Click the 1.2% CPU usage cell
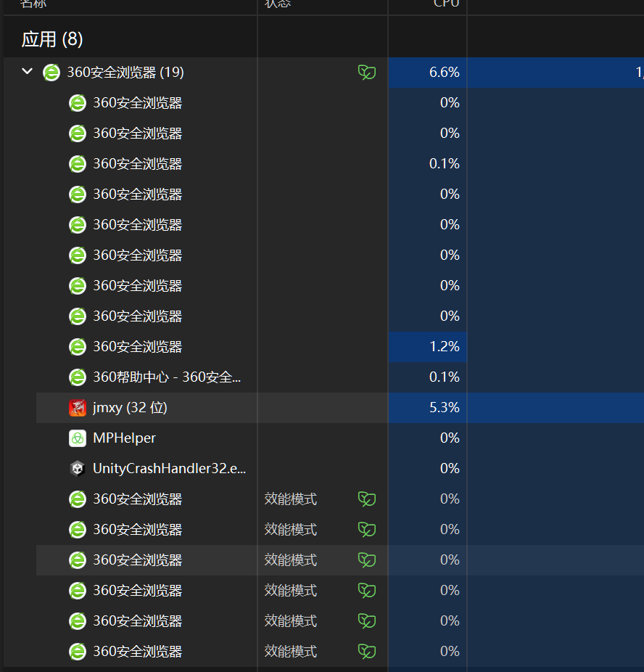The width and height of the screenshot is (644, 672). (x=444, y=347)
